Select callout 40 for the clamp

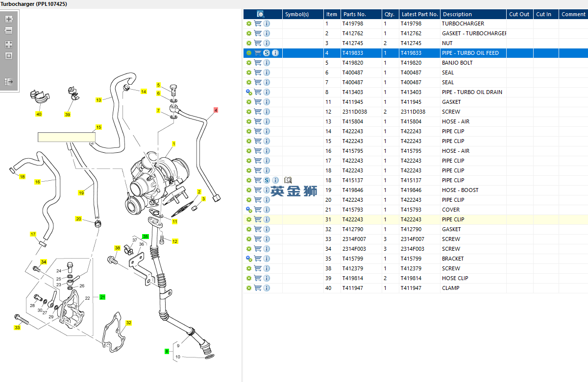[x=39, y=114]
